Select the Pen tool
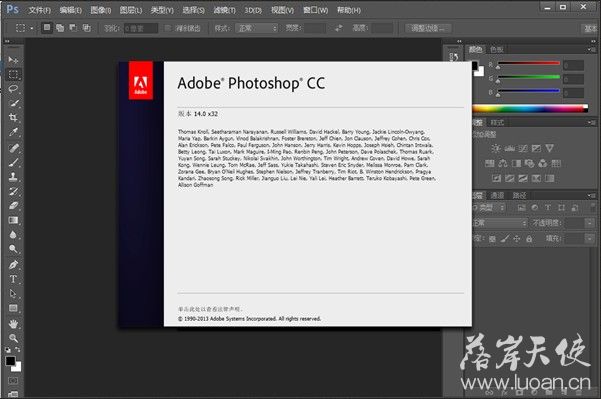 pyautogui.click(x=13, y=264)
